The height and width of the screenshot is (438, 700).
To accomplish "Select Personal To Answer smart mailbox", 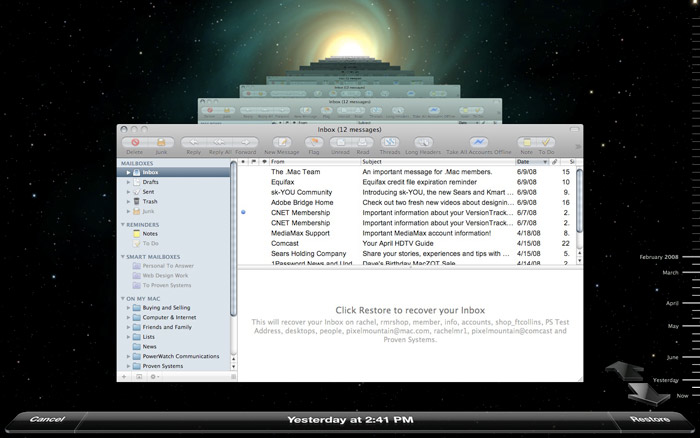I will (x=174, y=266).
